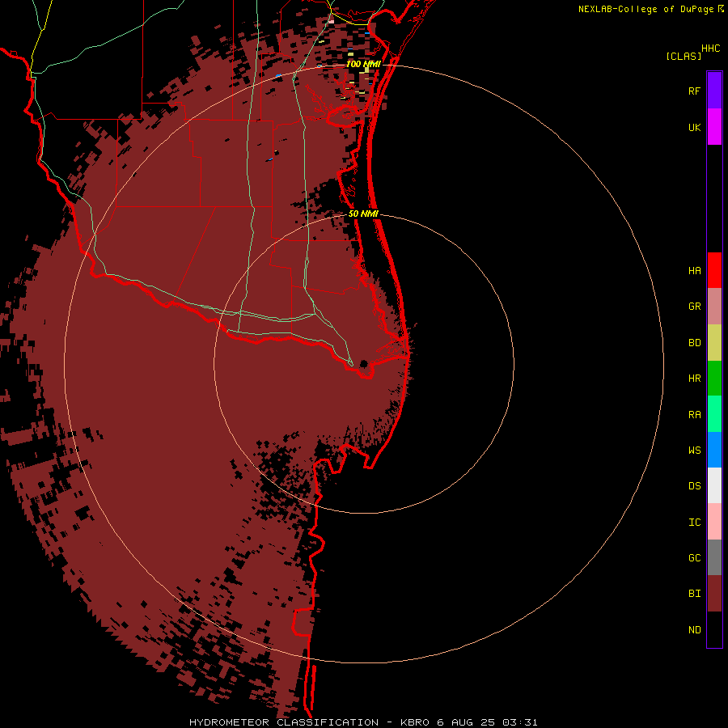The height and width of the screenshot is (728, 728).
Task: Click the UK magenta legend swatch
Action: (x=714, y=127)
